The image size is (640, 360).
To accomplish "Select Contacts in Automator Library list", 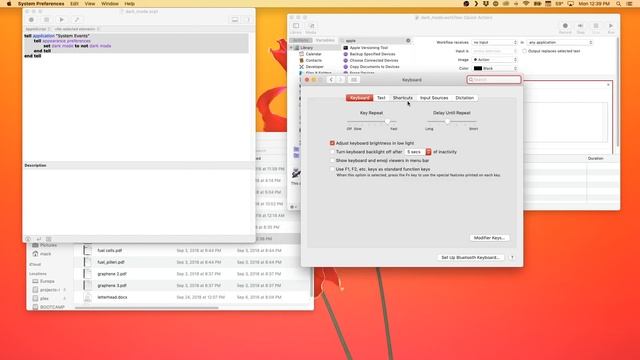I will [313, 60].
